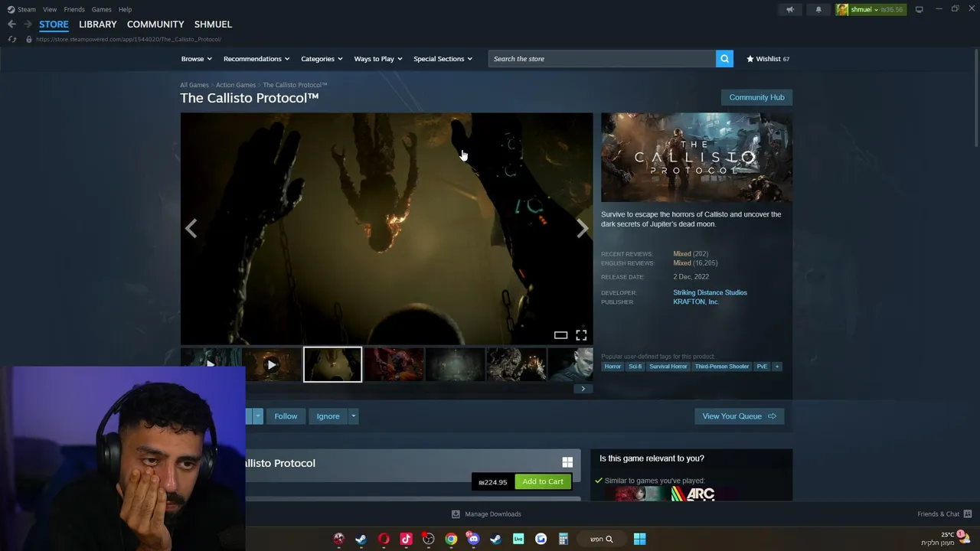
Task: Open Friends & Chat icon
Action: tap(967, 514)
